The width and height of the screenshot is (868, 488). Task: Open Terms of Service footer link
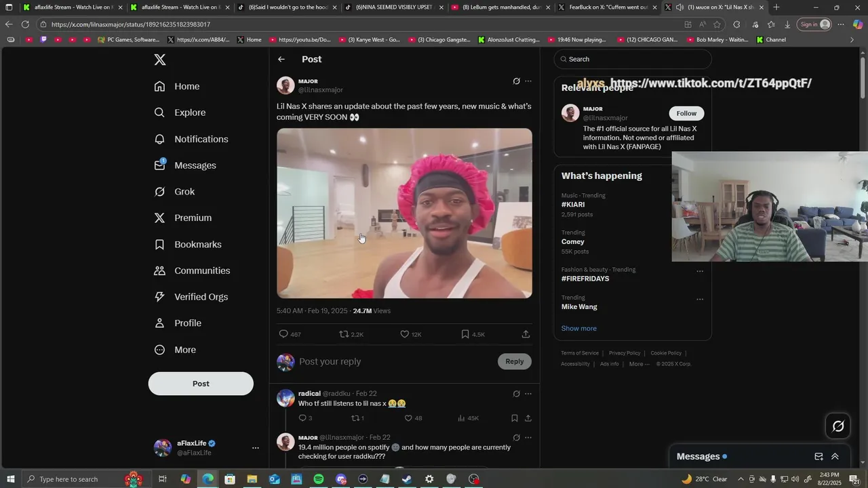(580, 353)
